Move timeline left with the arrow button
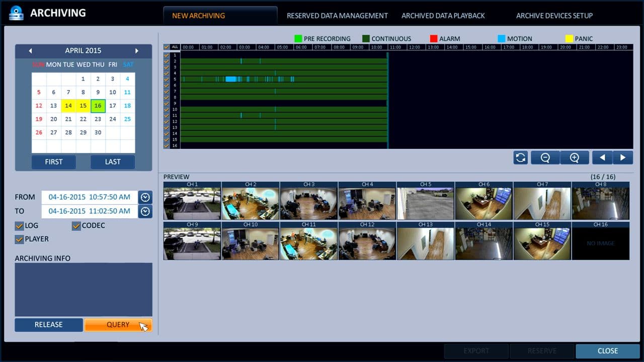Screen dimensions: 644x362 (602, 157)
